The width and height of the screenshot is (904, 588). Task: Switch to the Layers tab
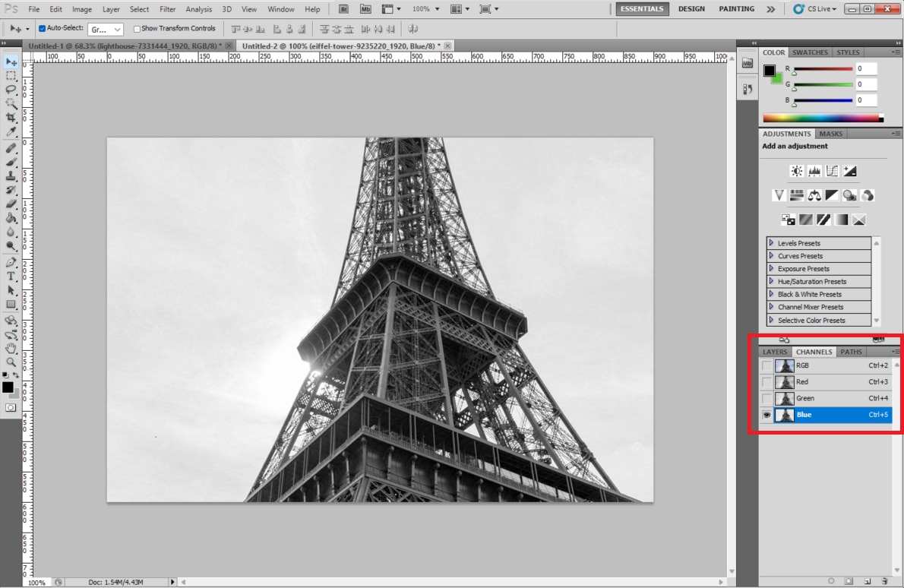(x=775, y=352)
